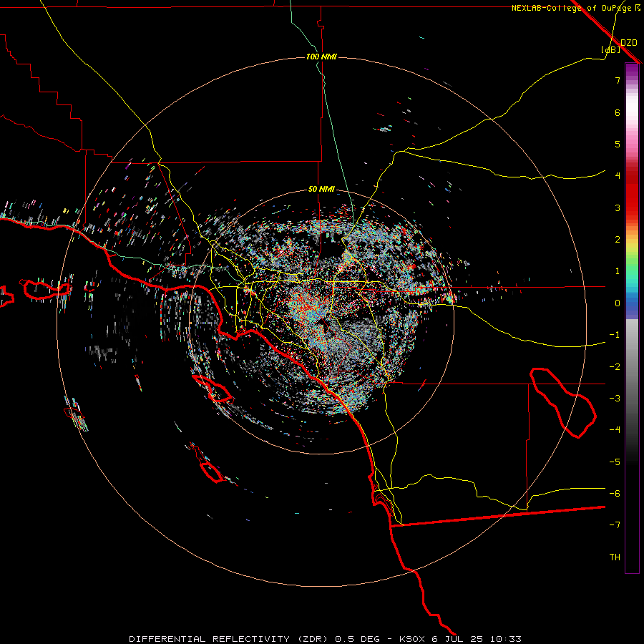Click the "-5" color scale value
Screen dimensions: 644x644
[615, 462]
